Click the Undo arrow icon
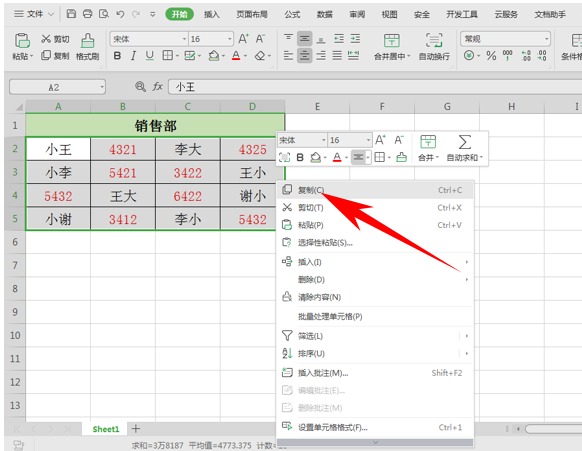Image resolution: width=582 pixels, height=451 pixels. (x=120, y=14)
